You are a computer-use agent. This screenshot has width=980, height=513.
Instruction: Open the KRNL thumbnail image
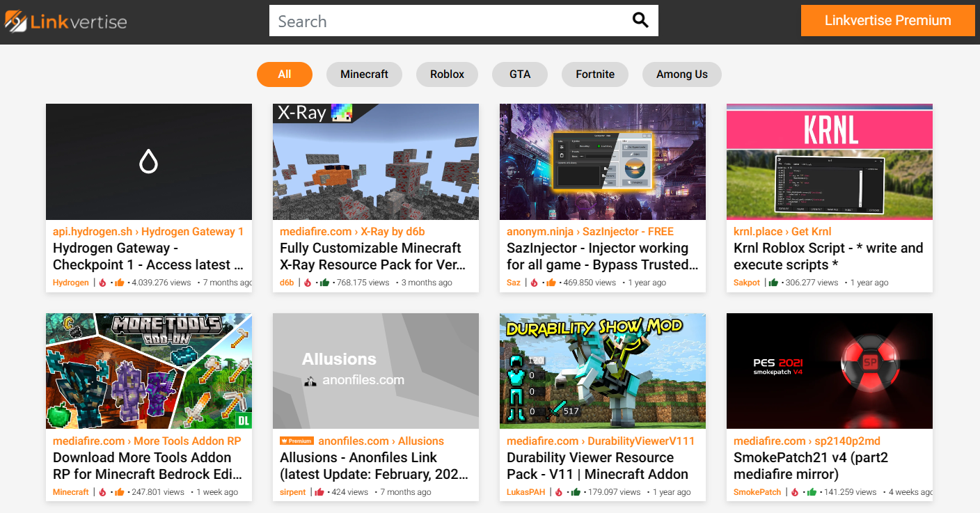(x=830, y=162)
